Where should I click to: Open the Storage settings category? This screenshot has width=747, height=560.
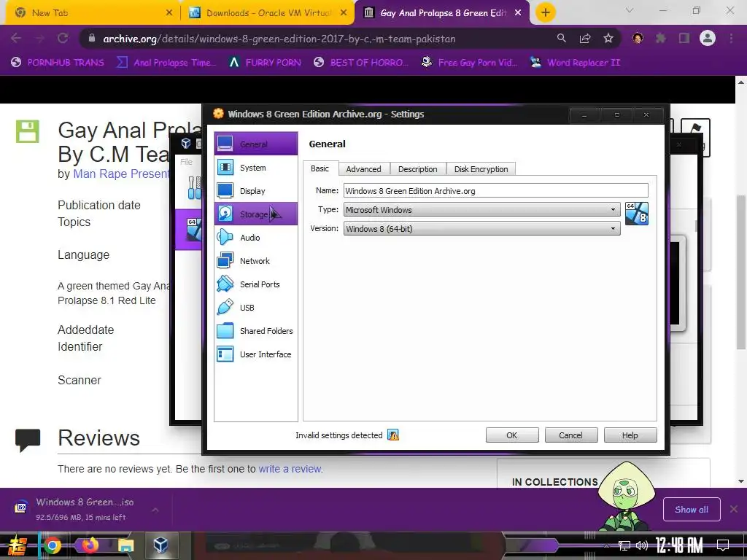[x=256, y=214]
